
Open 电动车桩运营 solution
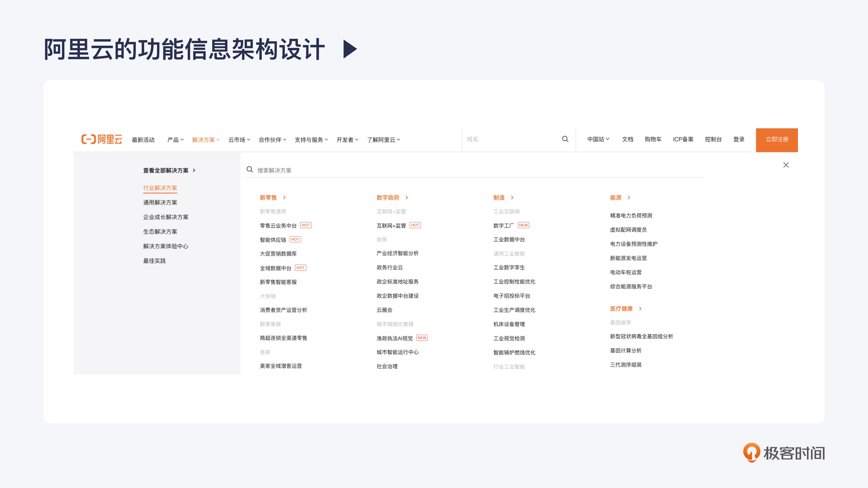click(x=626, y=272)
